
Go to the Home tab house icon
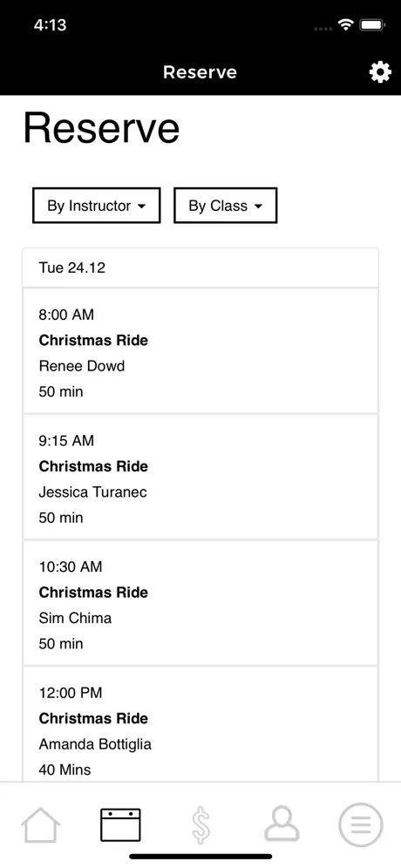[40, 824]
